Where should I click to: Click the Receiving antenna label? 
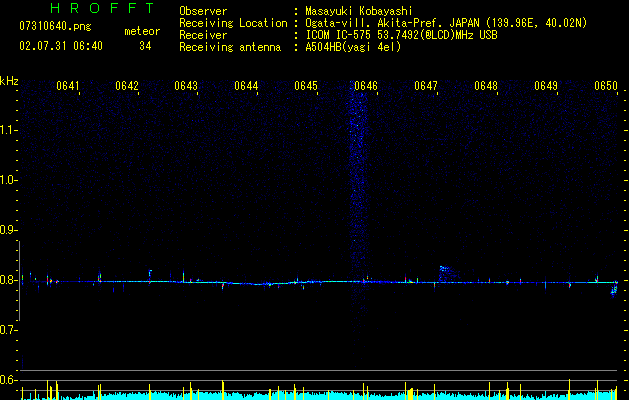click(230, 47)
